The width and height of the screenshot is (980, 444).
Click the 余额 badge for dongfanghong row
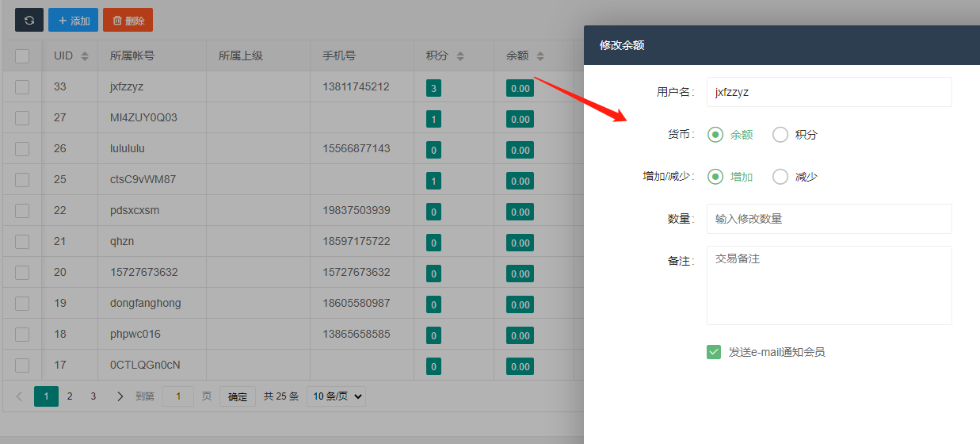[520, 304]
